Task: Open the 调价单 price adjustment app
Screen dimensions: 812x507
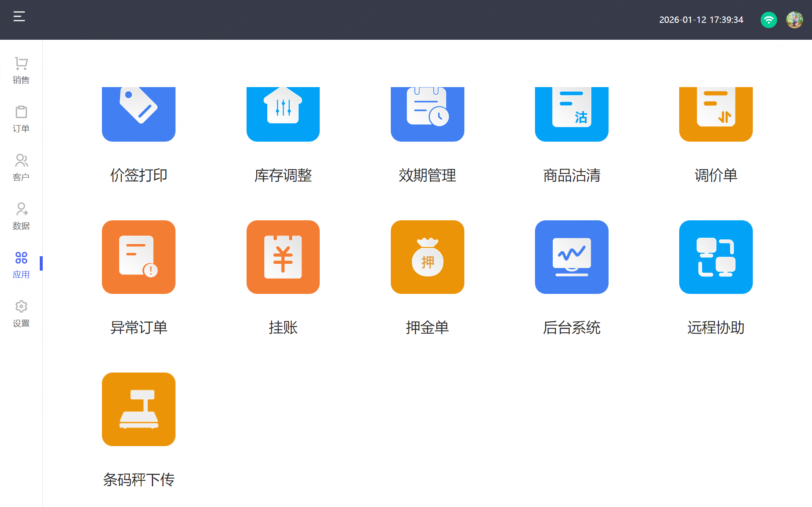Action: (x=716, y=114)
